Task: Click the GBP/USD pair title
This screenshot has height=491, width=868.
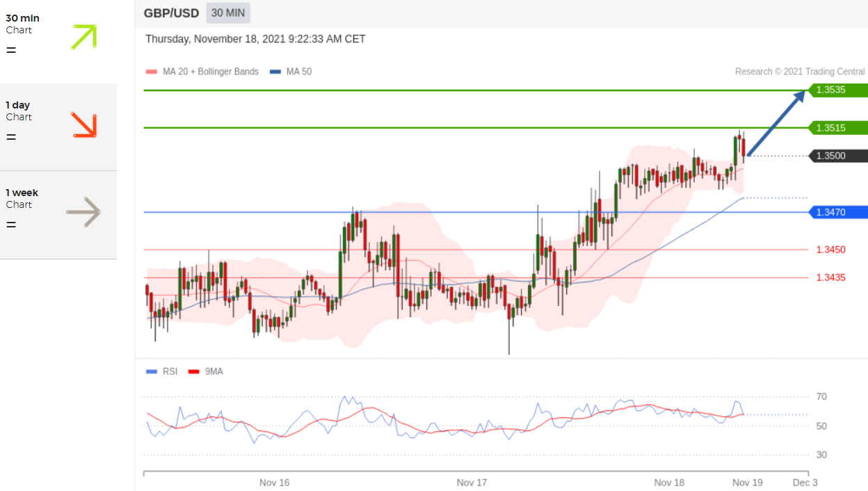Action: click(171, 13)
